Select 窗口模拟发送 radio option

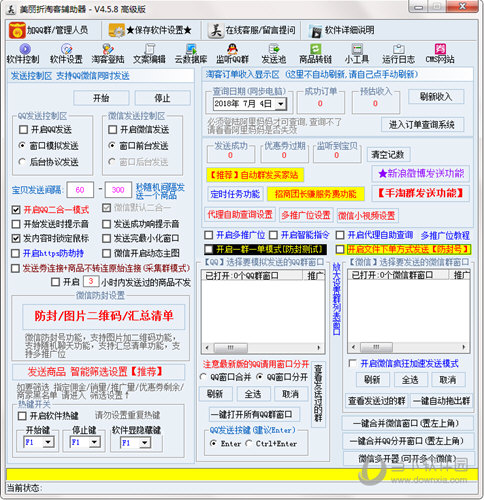tap(22, 146)
